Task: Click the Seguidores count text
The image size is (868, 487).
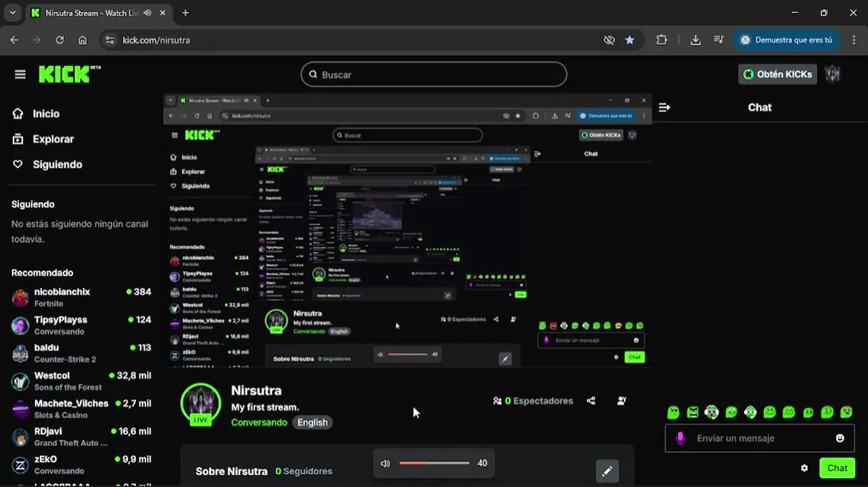Action: tap(304, 471)
